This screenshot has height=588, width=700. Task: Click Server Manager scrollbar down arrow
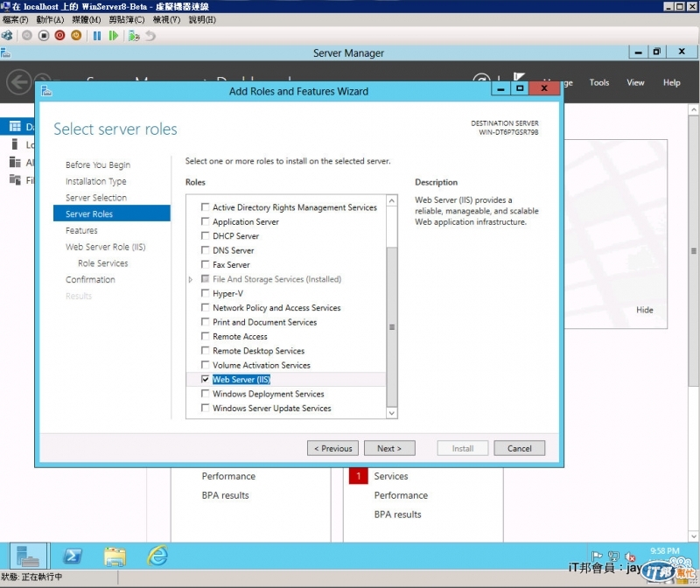click(693, 536)
